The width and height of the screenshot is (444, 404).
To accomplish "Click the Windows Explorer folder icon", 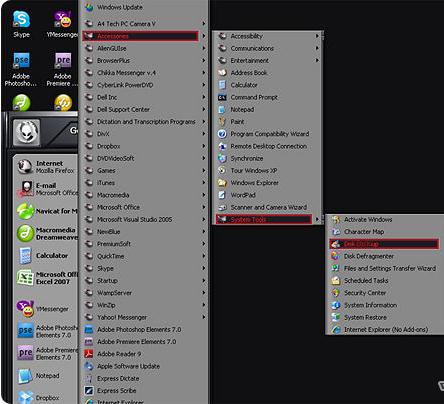I will tap(222, 183).
